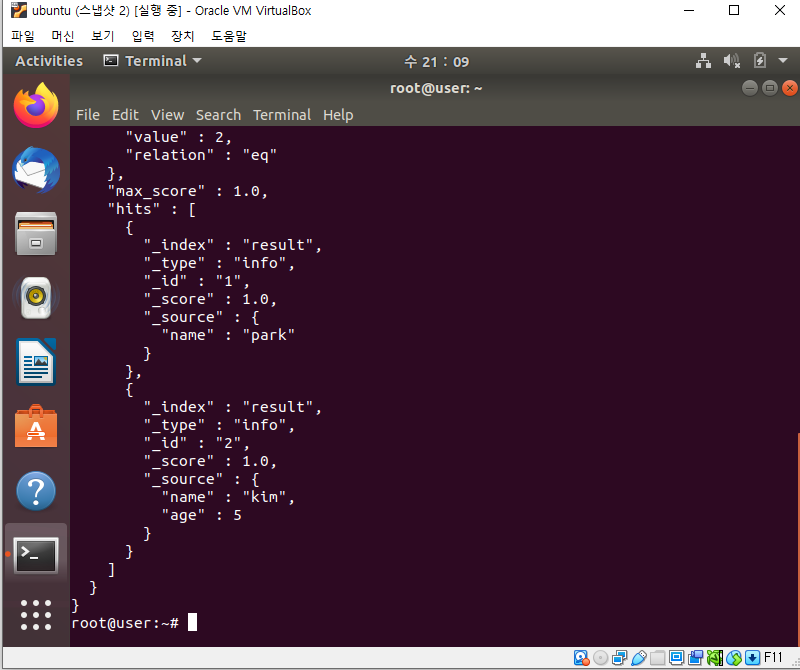Click VirtualBox network adapters indicator
Image resolution: width=800 pixels, height=670 pixels.
click(x=619, y=658)
